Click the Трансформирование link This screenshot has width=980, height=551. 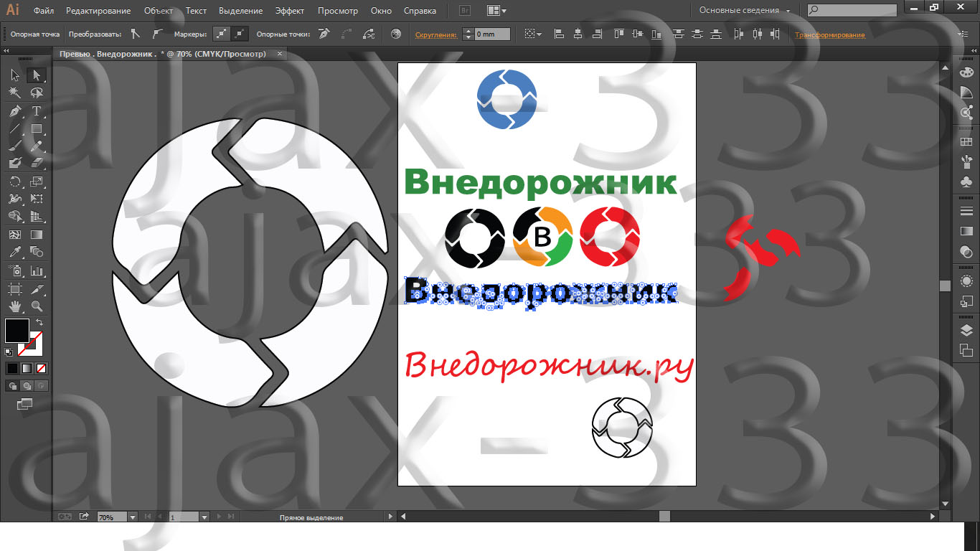[x=829, y=34]
